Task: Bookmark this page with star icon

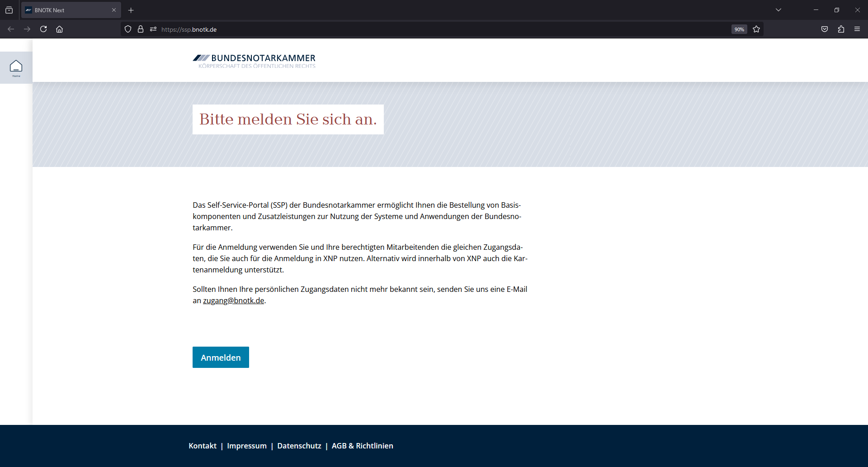Action: point(756,29)
